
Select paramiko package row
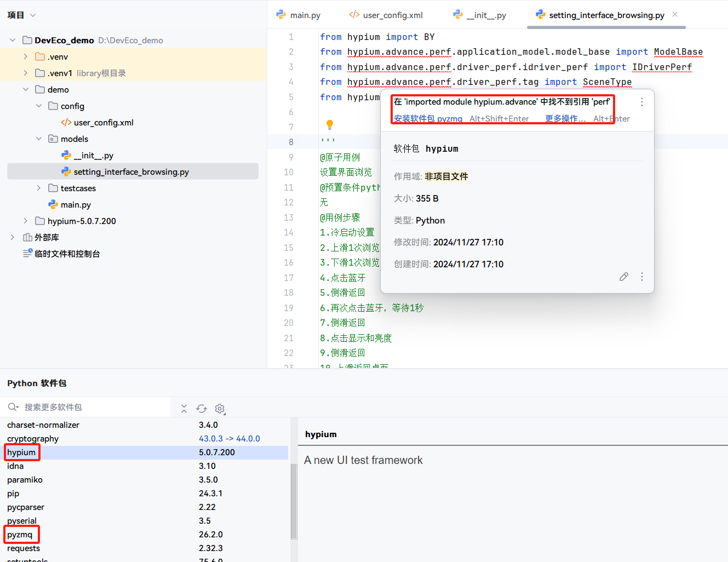click(144, 480)
